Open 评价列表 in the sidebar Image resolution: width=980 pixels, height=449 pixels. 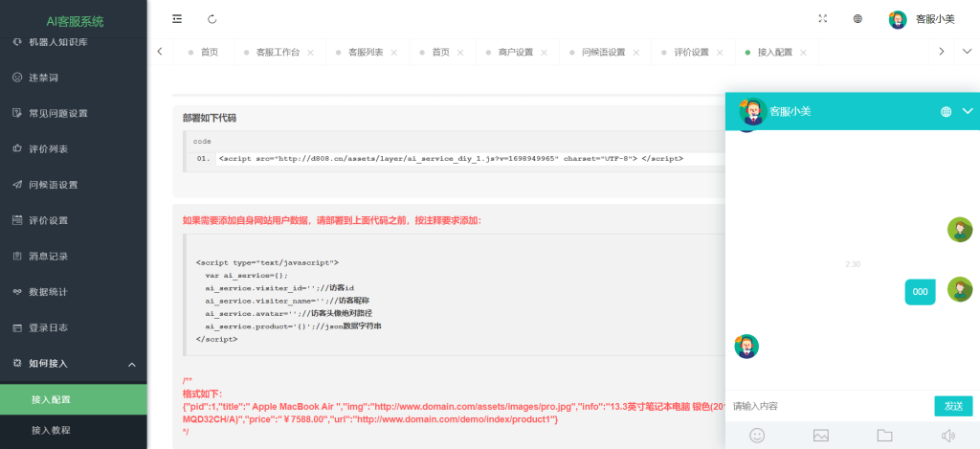[x=73, y=148]
